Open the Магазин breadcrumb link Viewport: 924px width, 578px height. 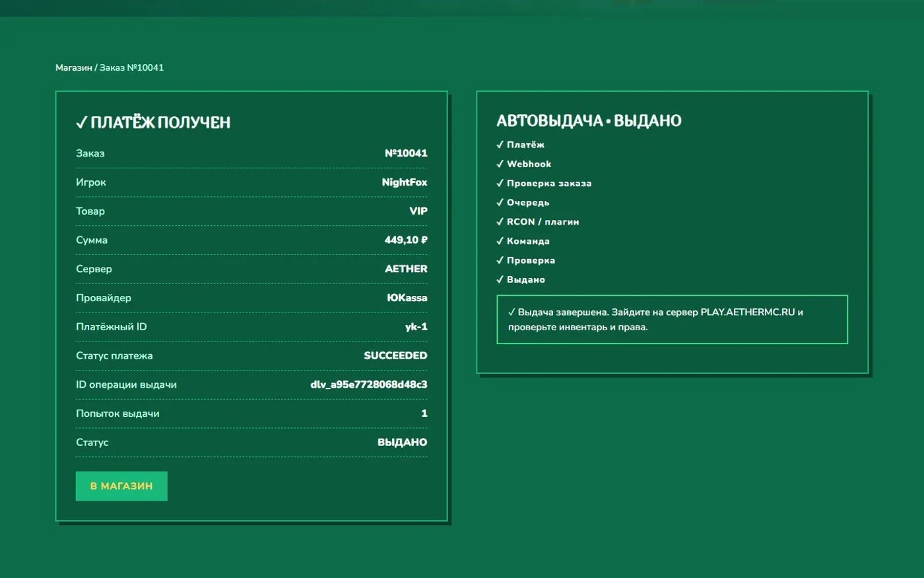[74, 67]
